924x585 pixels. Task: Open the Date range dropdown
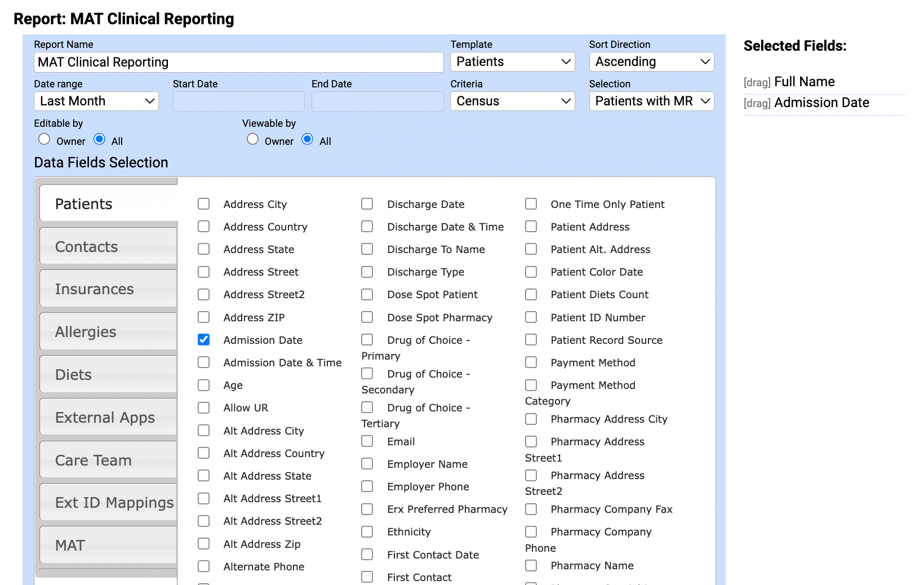pos(96,101)
